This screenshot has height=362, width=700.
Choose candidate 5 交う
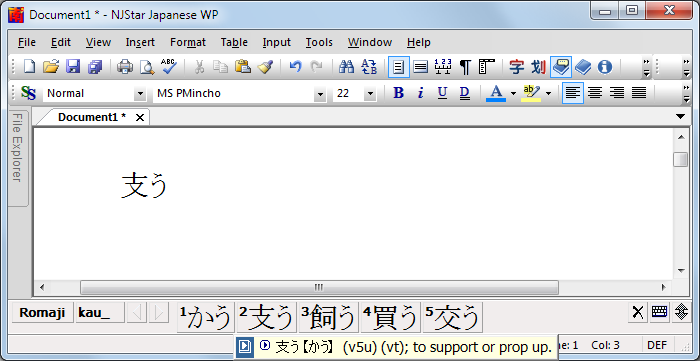coord(452,317)
